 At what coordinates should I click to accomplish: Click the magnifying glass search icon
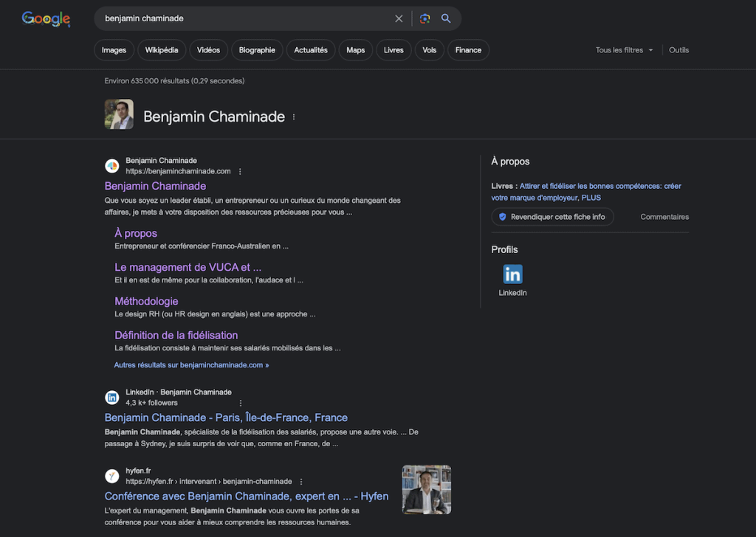click(x=446, y=18)
